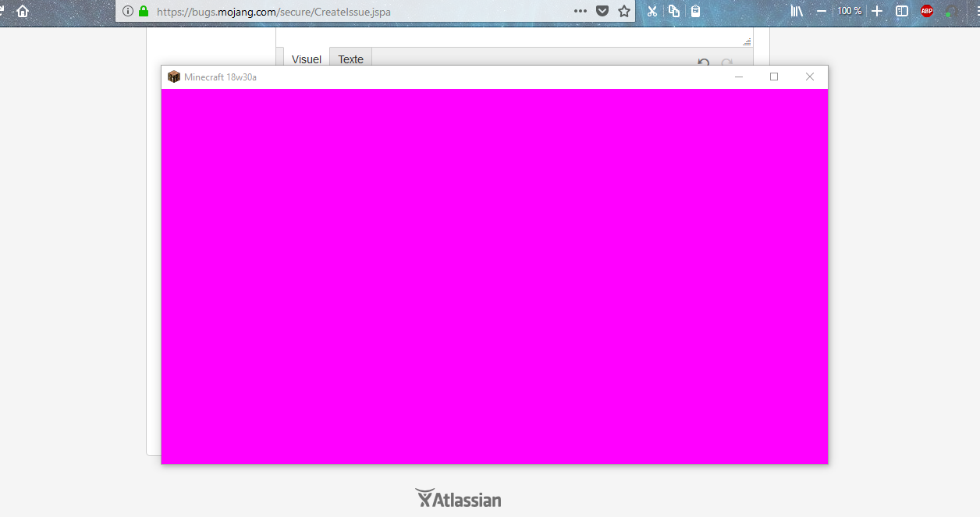Bookmark this page with the star
The image size is (980, 517).
click(x=624, y=11)
